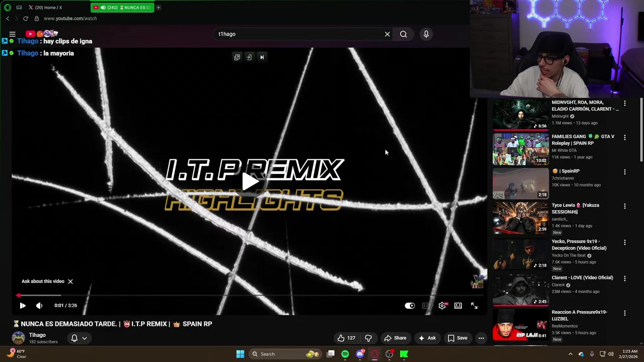Toggle the autoplay switch

click(410, 306)
